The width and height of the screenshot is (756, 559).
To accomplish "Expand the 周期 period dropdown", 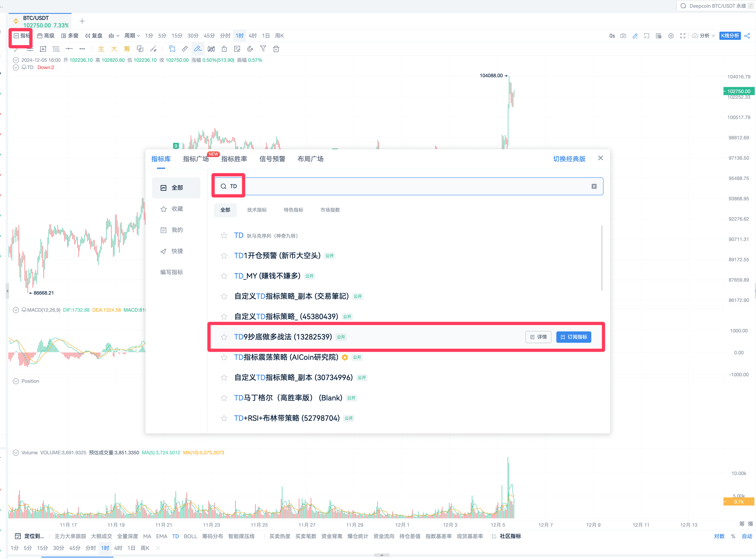I will tap(132, 36).
